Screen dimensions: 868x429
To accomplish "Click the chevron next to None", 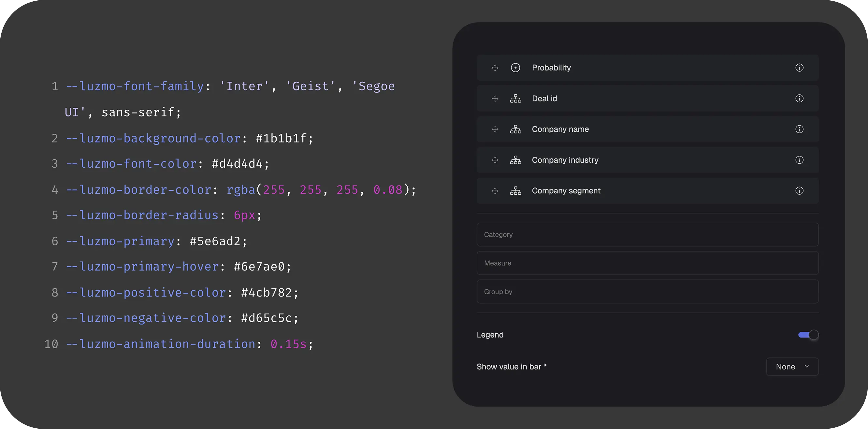I will [x=807, y=367].
